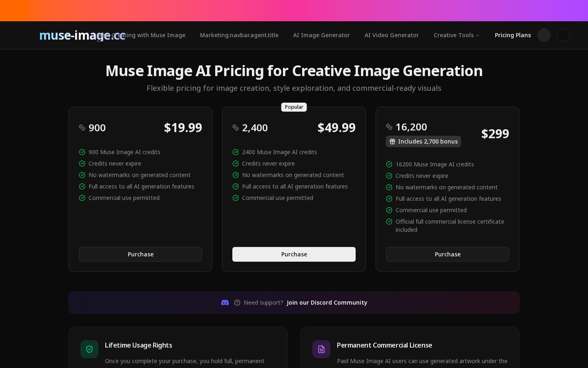
Task: Click the Official full commercial license certificate text
Action: click(x=450, y=226)
